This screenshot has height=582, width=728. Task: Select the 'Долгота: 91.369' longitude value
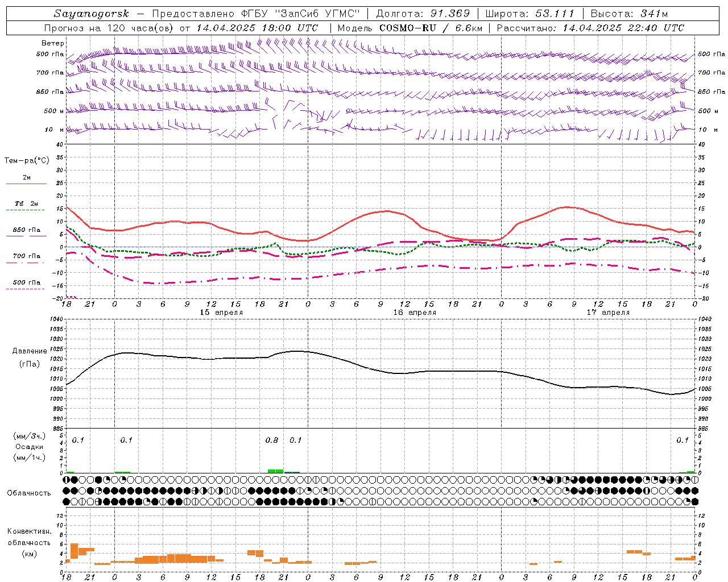(x=423, y=14)
